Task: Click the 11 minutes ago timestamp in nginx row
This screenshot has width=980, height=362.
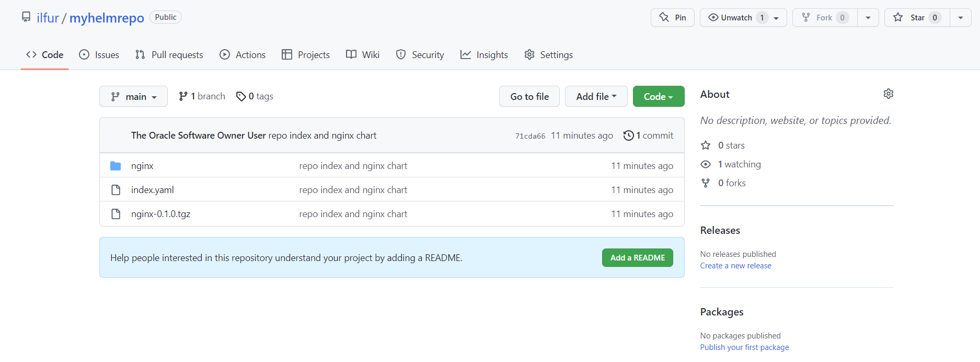Action: [x=642, y=166]
